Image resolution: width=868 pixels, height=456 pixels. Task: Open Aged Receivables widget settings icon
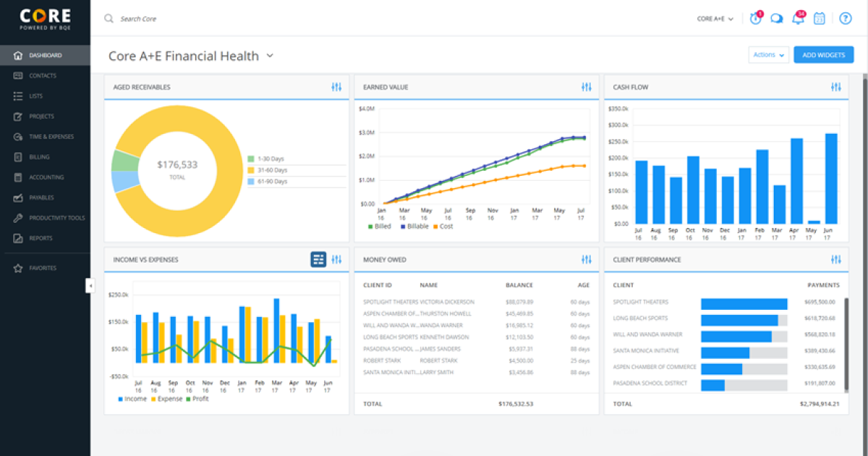click(336, 87)
